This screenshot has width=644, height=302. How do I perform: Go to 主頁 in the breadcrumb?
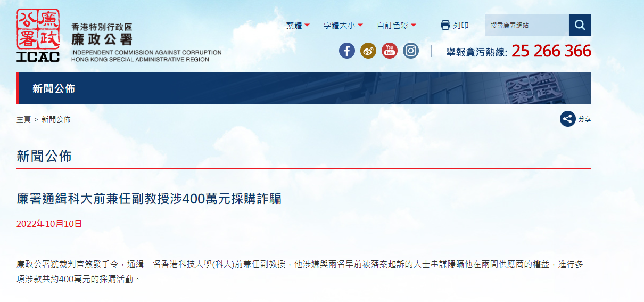click(23, 119)
